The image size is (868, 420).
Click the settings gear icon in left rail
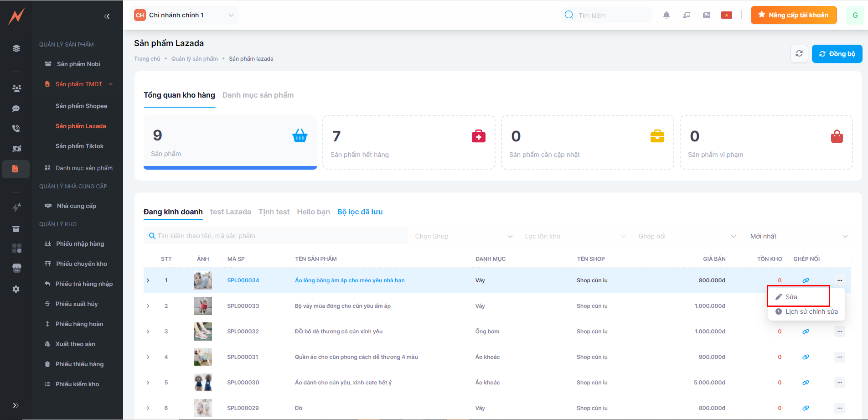click(x=16, y=289)
